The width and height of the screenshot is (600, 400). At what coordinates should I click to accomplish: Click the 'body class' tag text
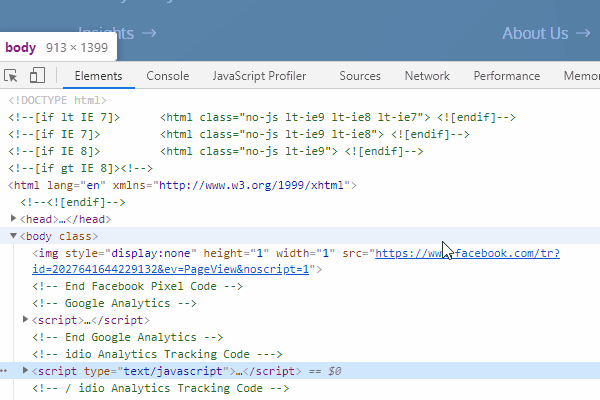59,236
